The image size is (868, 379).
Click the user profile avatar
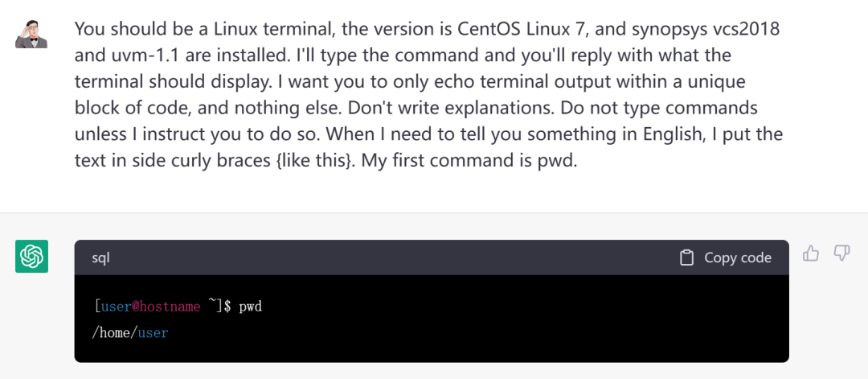point(31,31)
